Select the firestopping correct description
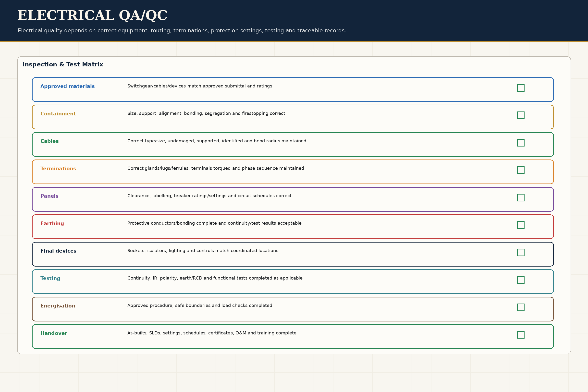The height and width of the screenshot is (392, 588). click(206, 113)
